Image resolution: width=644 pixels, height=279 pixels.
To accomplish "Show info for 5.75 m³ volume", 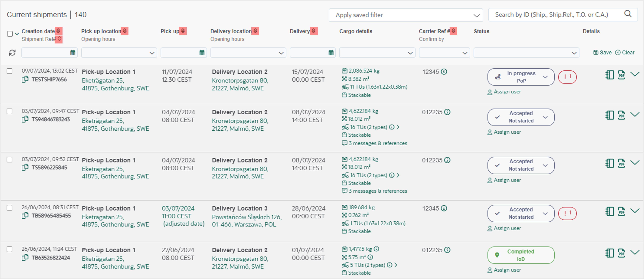I will (x=371, y=257).
